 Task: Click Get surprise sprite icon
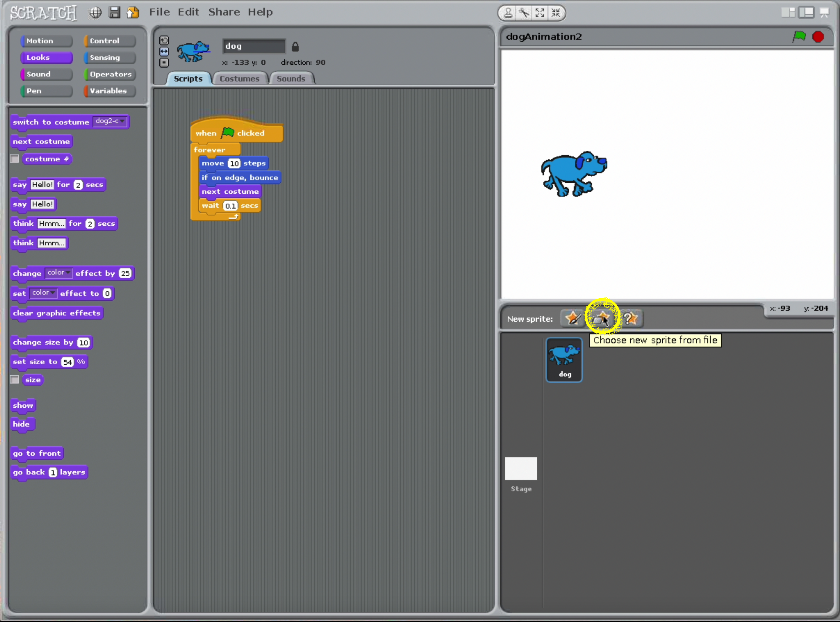point(631,318)
